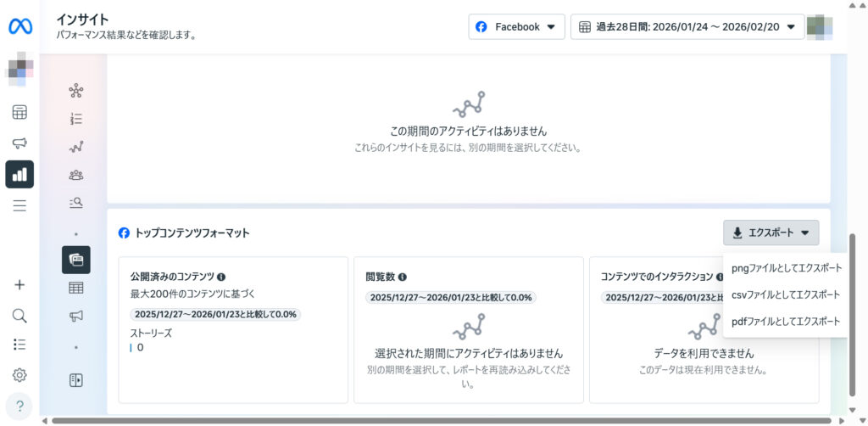
Task: Click the trend line results icon in the inner sidebar
Action: 76,147
